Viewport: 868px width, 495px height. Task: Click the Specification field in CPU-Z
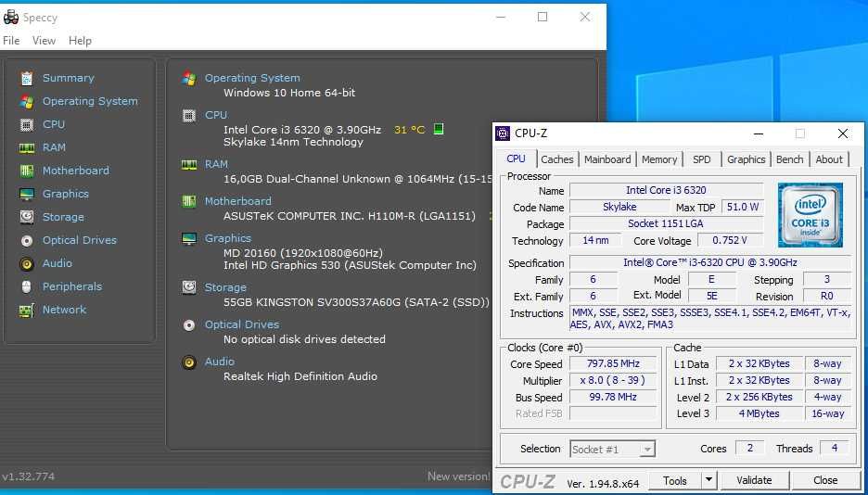(710, 262)
